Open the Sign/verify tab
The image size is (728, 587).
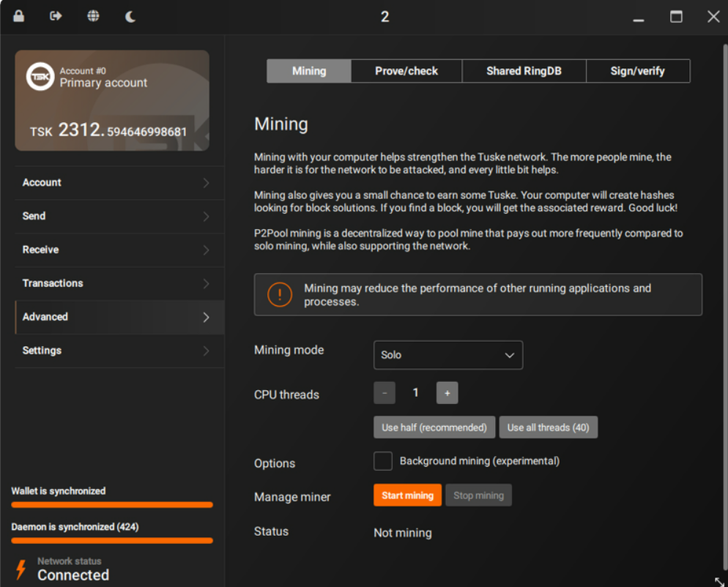pyautogui.click(x=638, y=71)
